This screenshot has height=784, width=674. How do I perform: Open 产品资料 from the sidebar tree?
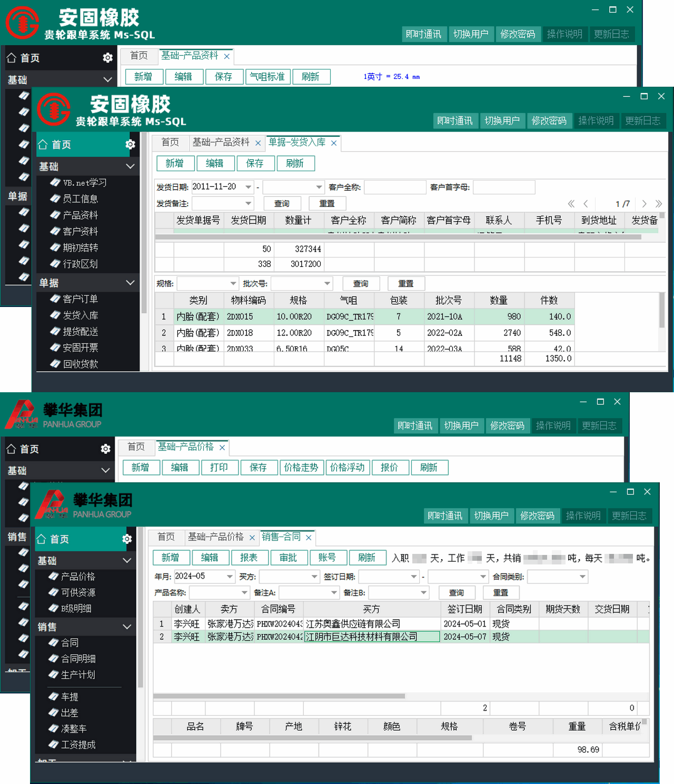pos(80,215)
